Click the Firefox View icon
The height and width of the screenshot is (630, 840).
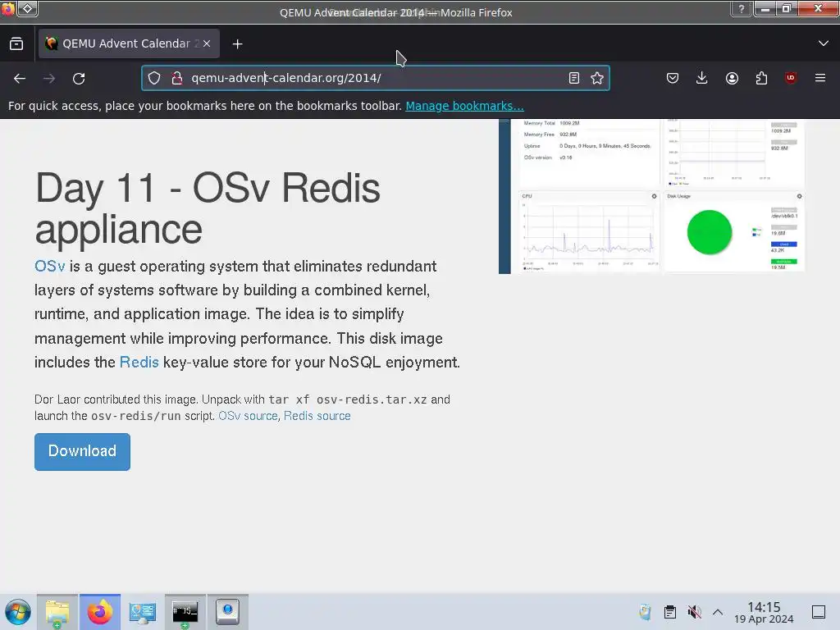[16, 44]
